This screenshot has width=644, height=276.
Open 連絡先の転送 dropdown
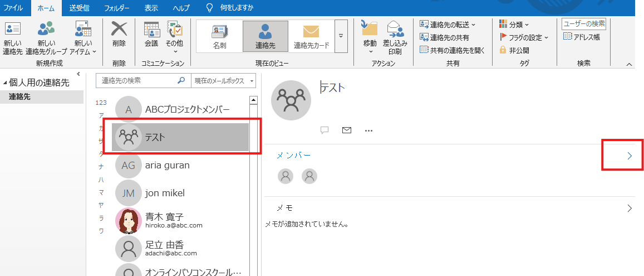(x=448, y=25)
